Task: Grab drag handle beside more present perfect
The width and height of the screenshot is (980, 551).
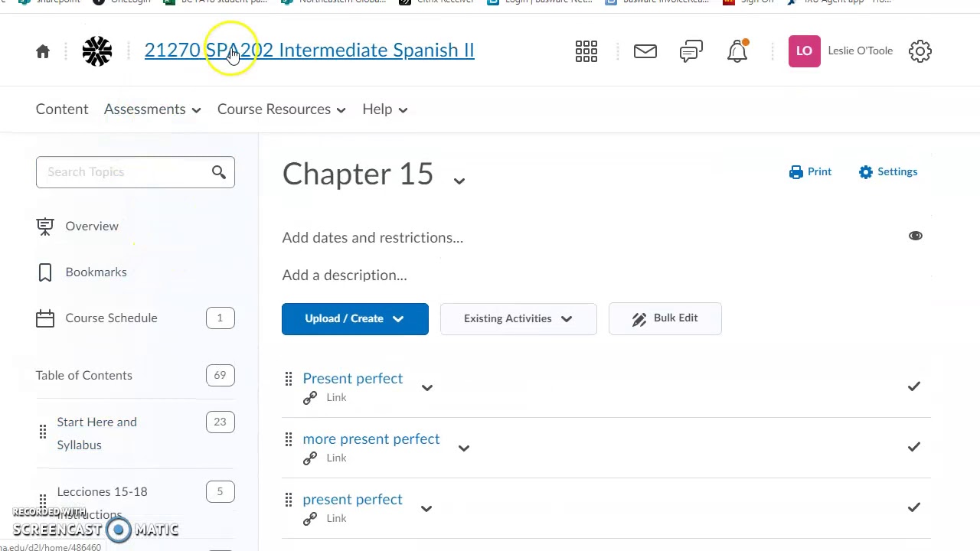Action: pyautogui.click(x=289, y=439)
